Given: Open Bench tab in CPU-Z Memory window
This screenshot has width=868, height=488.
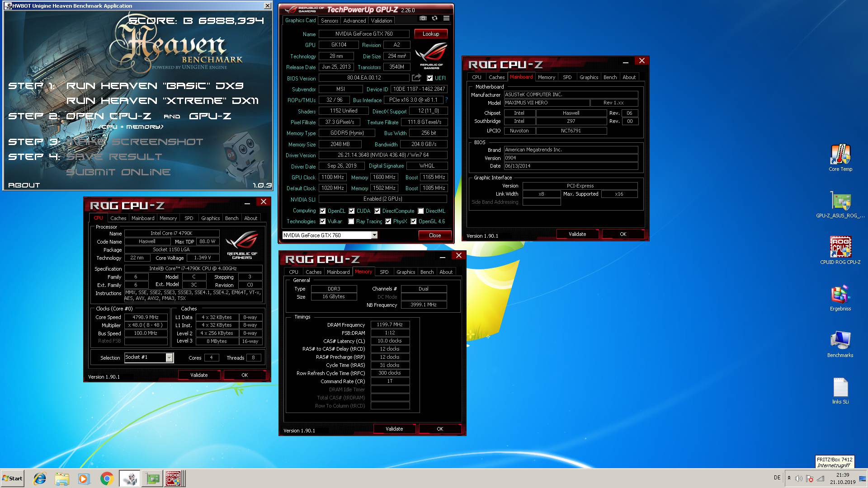Looking at the screenshot, I should coord(427,272).
